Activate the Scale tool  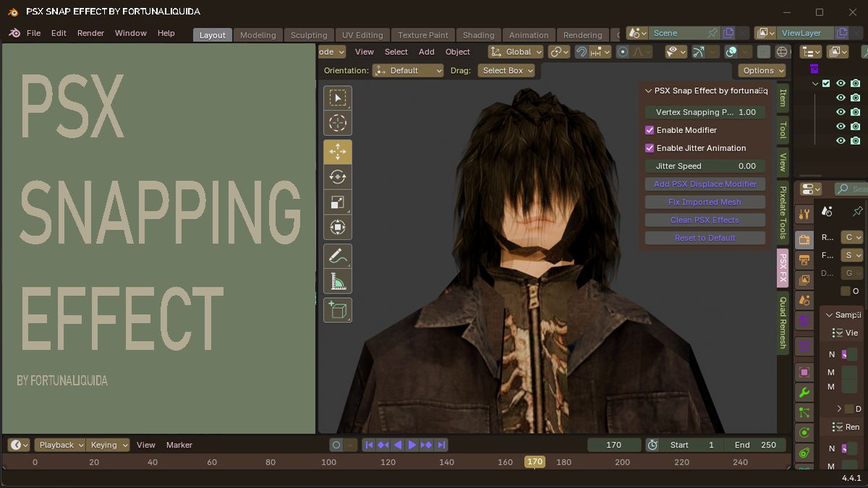point(338,202)
